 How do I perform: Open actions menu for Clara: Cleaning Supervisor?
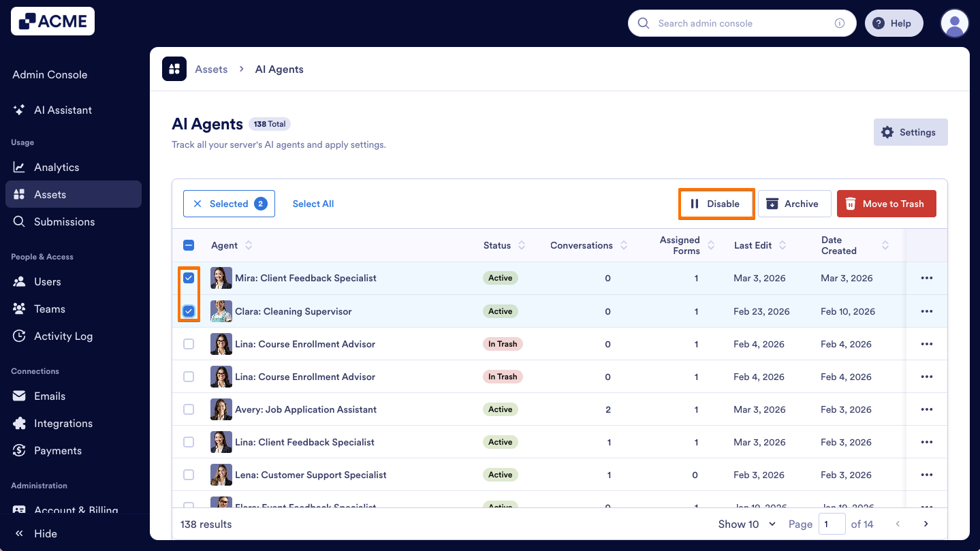pyautogui.click(x=926, y=311)
